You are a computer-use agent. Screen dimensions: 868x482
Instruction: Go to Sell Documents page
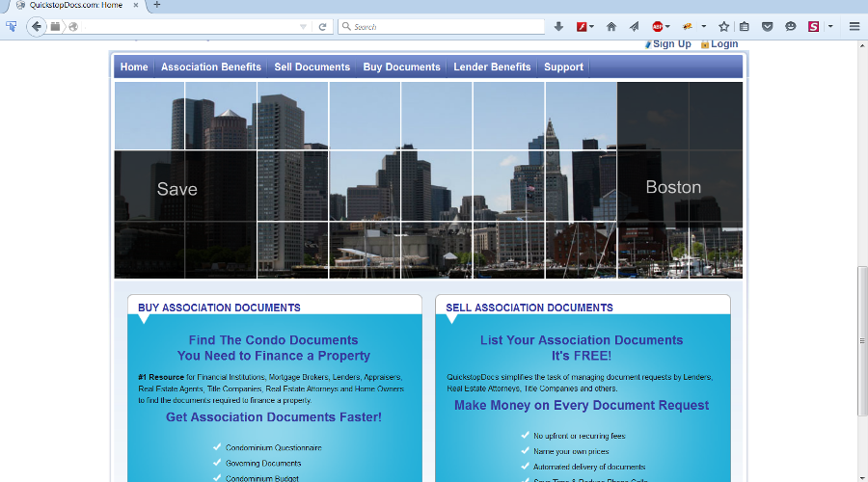pyautogui.click(x=312, y=67)
